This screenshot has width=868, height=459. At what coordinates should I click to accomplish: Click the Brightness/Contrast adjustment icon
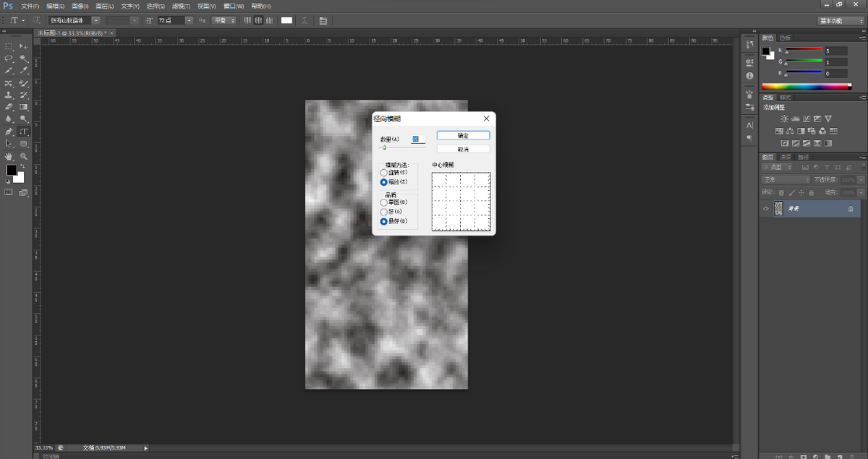[x=784, y=119]
